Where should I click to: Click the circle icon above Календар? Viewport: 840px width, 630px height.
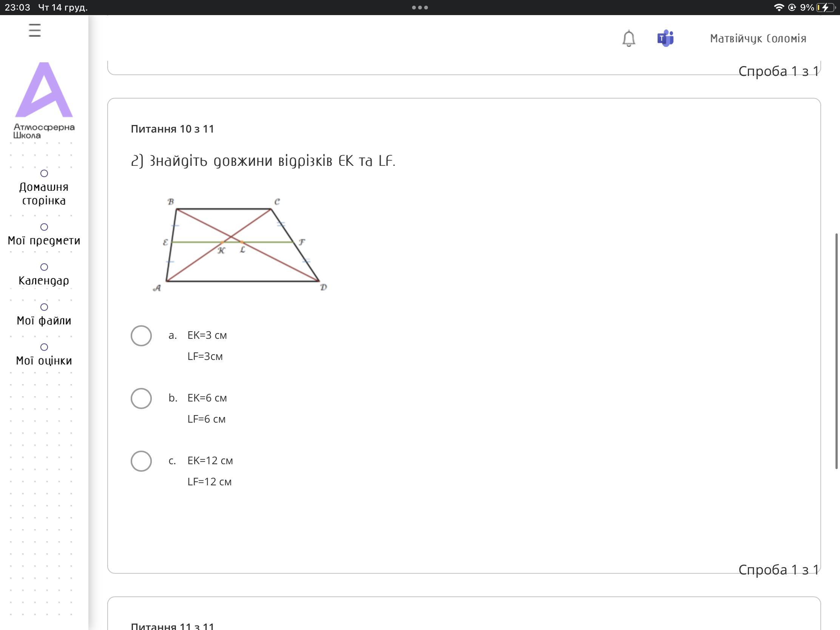point(44,267)
